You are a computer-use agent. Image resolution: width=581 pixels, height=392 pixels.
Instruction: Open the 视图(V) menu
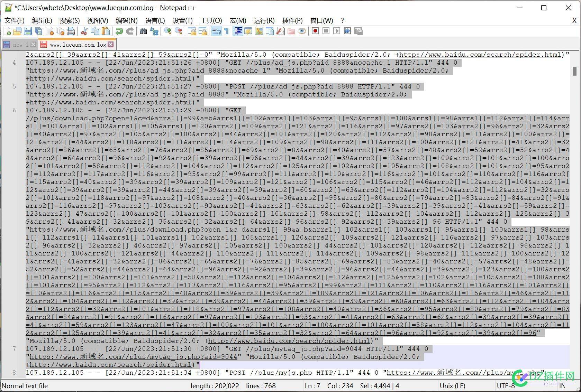(98, 21)
